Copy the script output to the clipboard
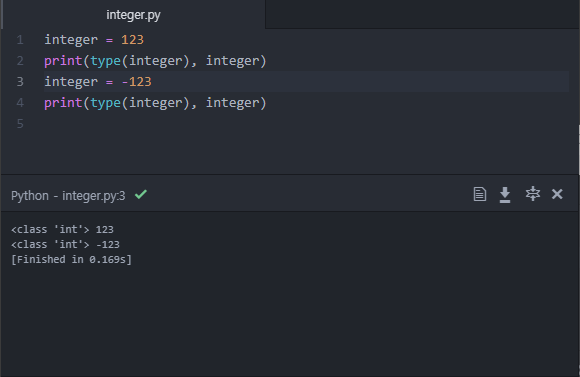This screenshot has height=377, width=580. pyautogui.click(x=479, y=194)
